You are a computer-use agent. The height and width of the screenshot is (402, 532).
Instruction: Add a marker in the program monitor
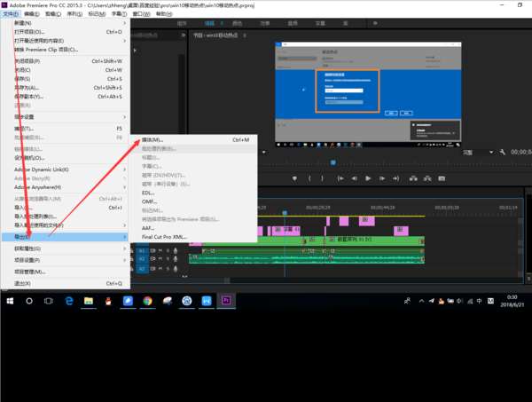[x=294, y=178]
